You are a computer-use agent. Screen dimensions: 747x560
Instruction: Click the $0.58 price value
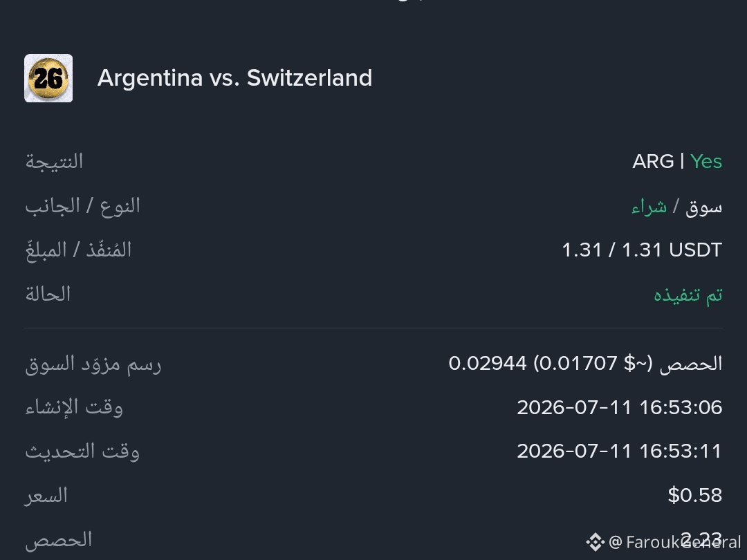695,495
